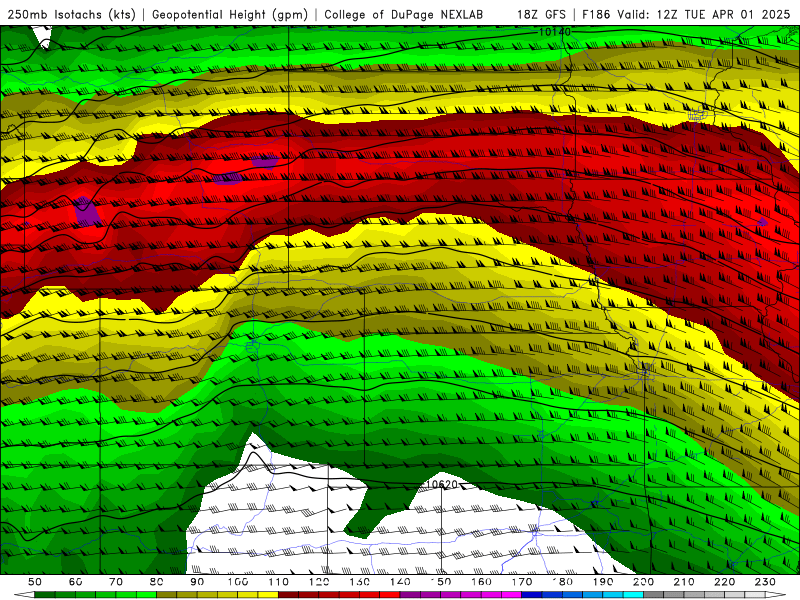The height and width of the screenshot is (600, 800).
Task: Pick the darkest green swatch starting the color bar
Action: pyautogui.click(x=45, y=595)
